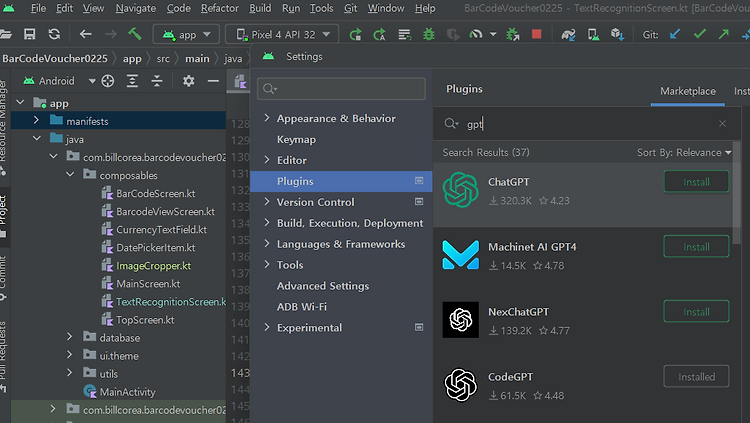
Task: Open the Pixel 4 API 32 device dropdown
Action: (282, 34)
